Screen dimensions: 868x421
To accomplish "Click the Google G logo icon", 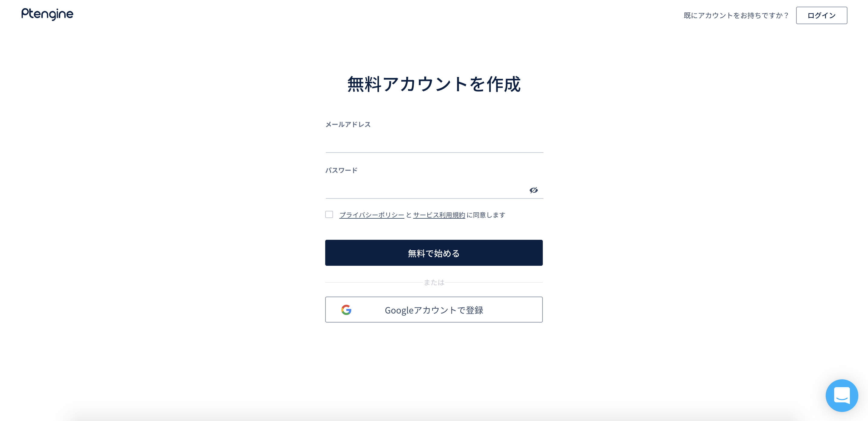I will tap(346, 310).
